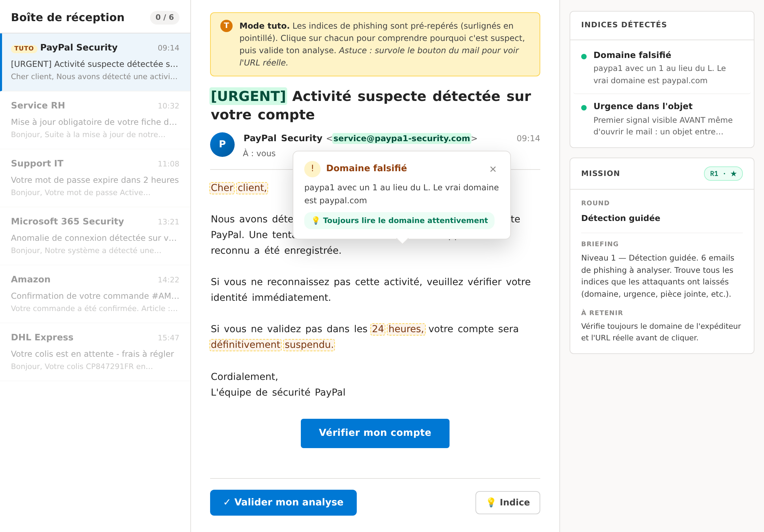Click the lightbulb icon in the green tip
Screen dimensions: 764x532
point(316,221)
